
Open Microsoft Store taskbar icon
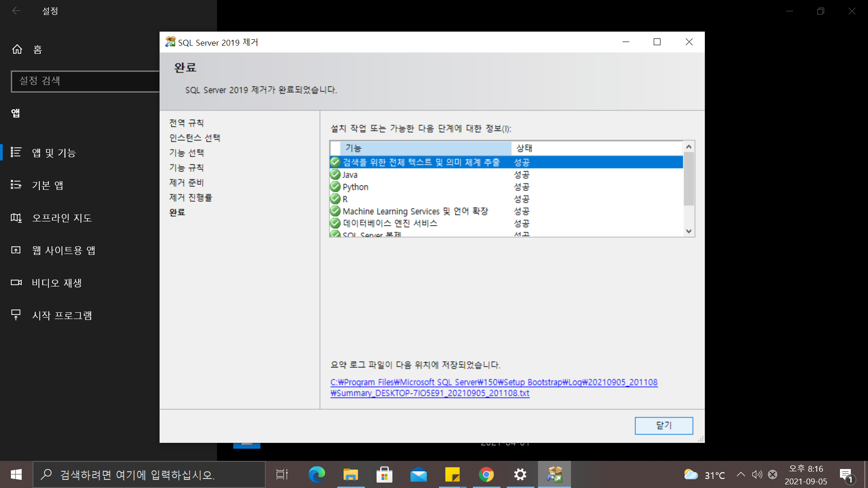pyautogui.click(x=384, y=474)
